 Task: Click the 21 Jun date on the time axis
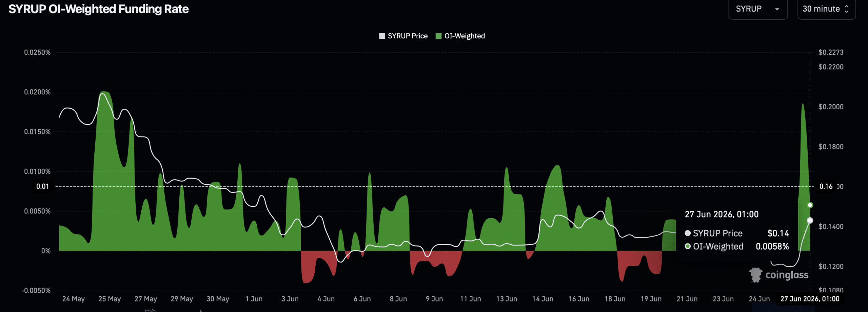(x=687, y=299)
